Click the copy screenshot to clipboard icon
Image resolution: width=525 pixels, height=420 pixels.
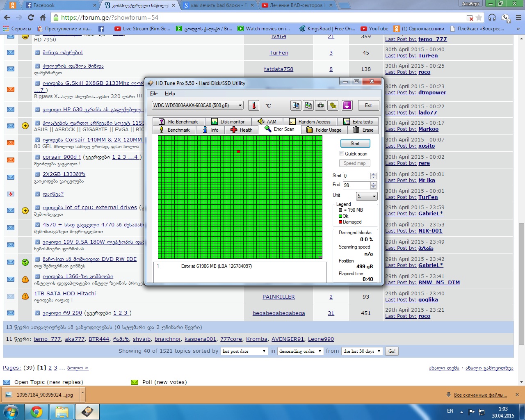(x=308, y=105)
